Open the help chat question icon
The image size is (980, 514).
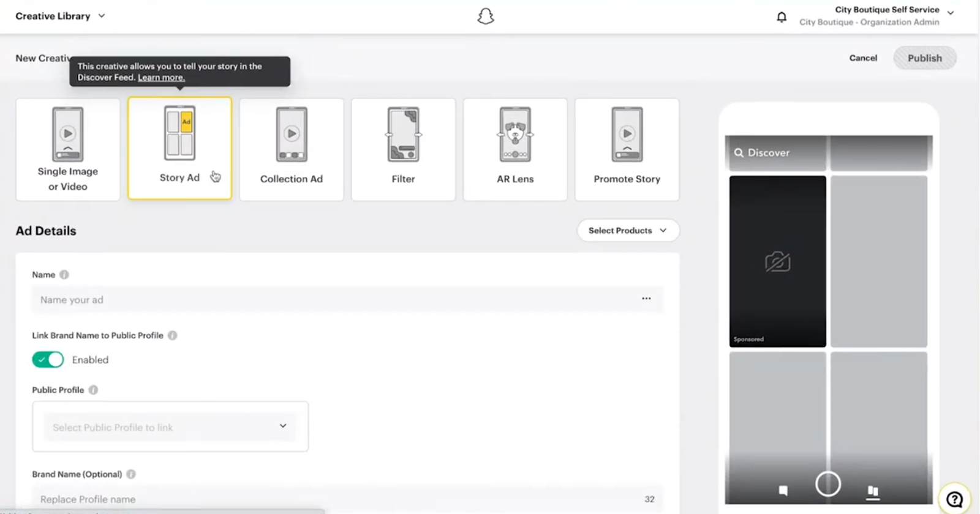click(954, 499)
